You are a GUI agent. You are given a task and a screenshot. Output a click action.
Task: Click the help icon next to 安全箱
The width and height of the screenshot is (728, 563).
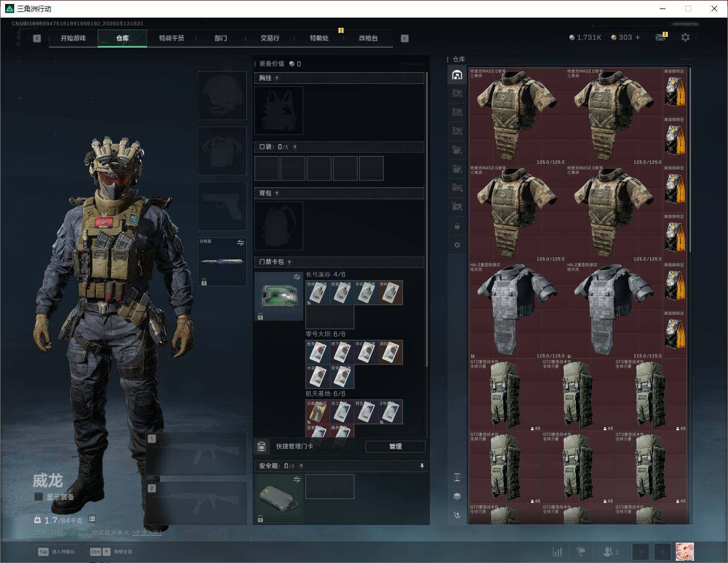[301, 466]
